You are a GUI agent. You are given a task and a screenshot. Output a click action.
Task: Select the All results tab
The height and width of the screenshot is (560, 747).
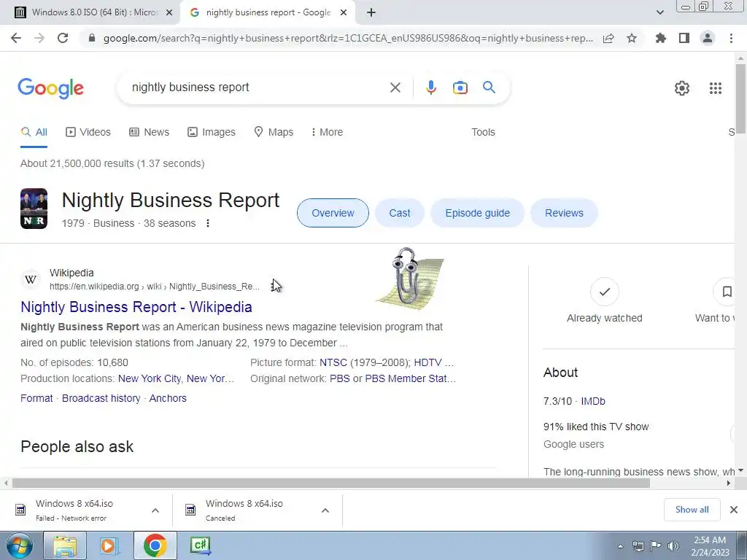34,133
